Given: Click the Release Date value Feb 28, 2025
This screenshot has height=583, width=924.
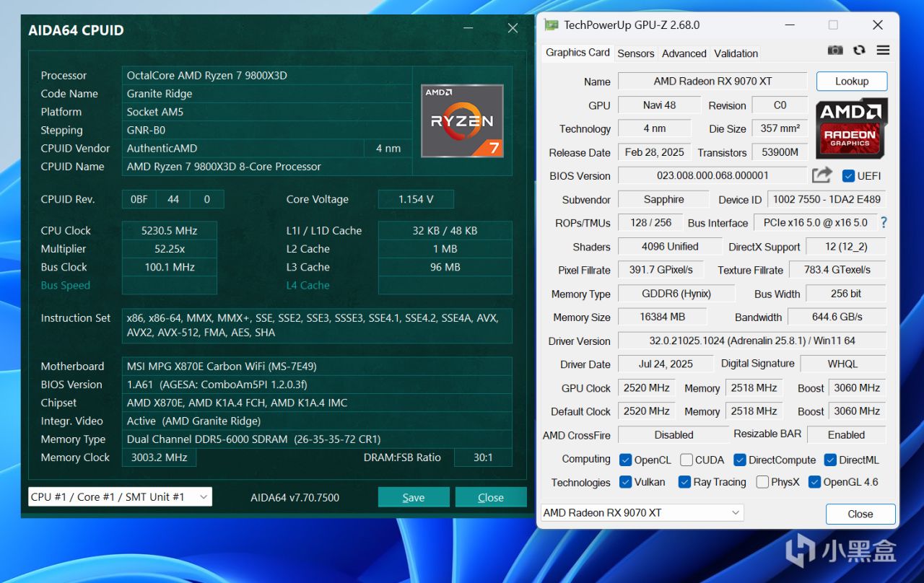Looking at the screenshot, I should point(654,152).
